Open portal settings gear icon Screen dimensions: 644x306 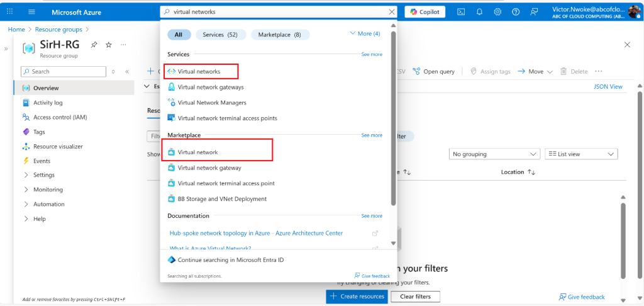(497, 12)
